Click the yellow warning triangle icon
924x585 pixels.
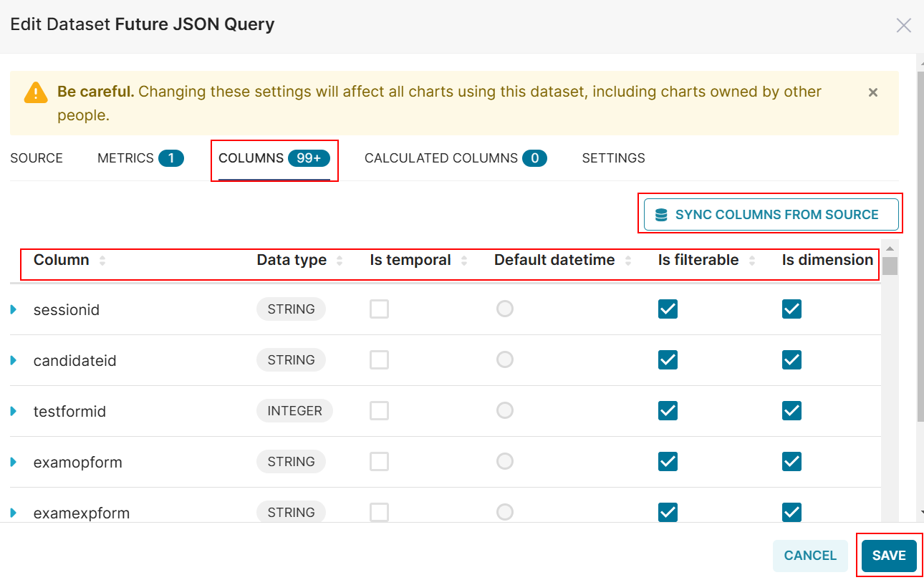tap(36, 92)
